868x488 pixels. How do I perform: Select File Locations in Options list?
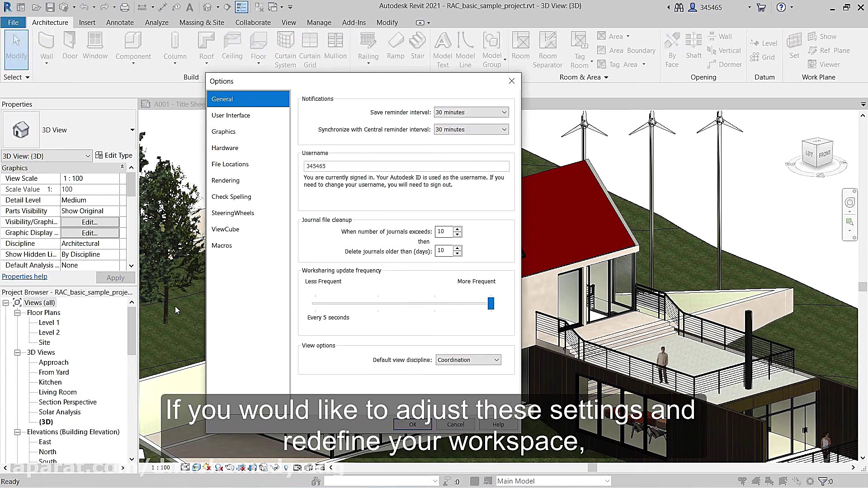click(248, 164)
